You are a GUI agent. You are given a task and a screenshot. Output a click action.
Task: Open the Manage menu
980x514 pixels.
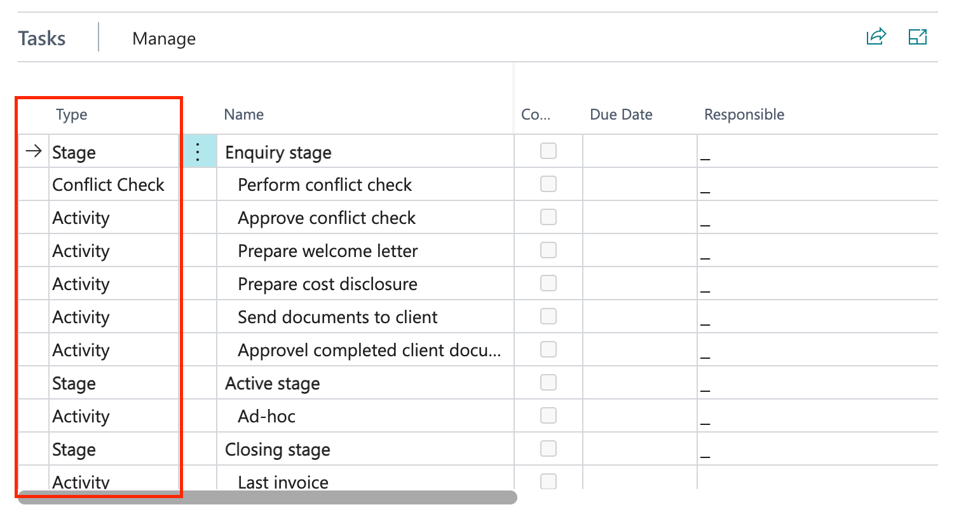click(x=164, y=39)
